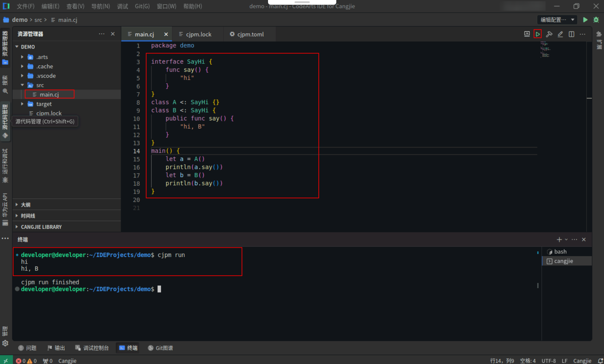Open the Window menu
604x364 pixels.
[167, 6]
